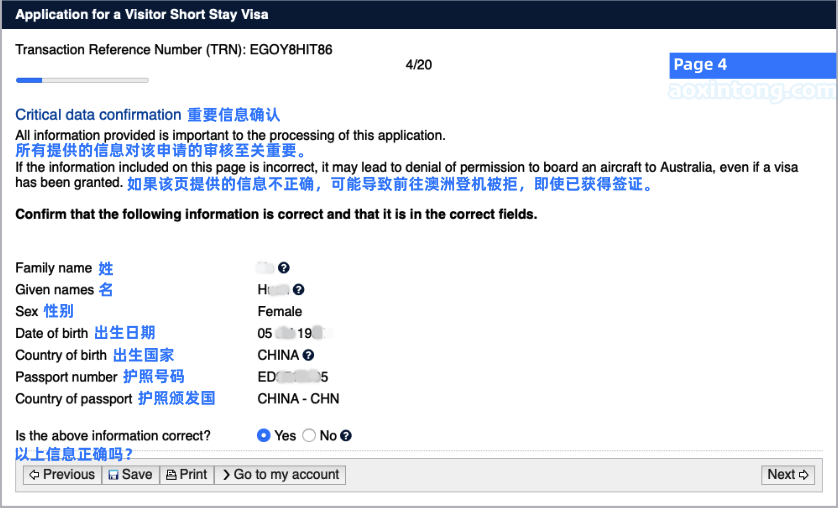The height and width of the screenshot is (508, 838).
Task: Click the Visitor Short Stay Visa title bar
Action: [x=141, y=15]
